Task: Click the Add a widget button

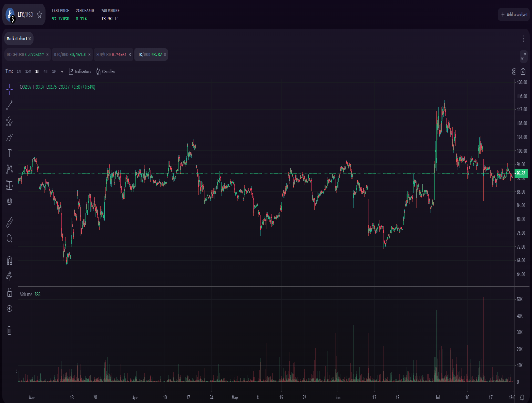Action: point(514,15)
